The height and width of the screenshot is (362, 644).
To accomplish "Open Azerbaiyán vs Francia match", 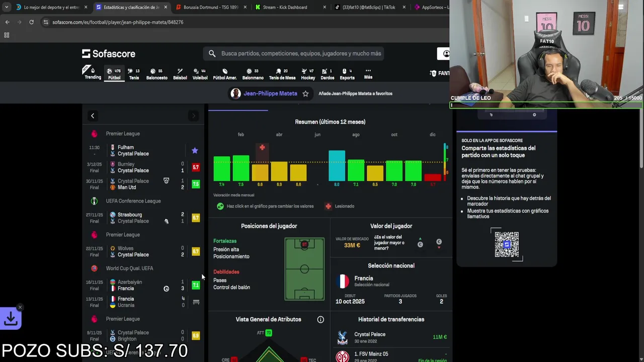I will pyautogui.click(x=143, y=285).
